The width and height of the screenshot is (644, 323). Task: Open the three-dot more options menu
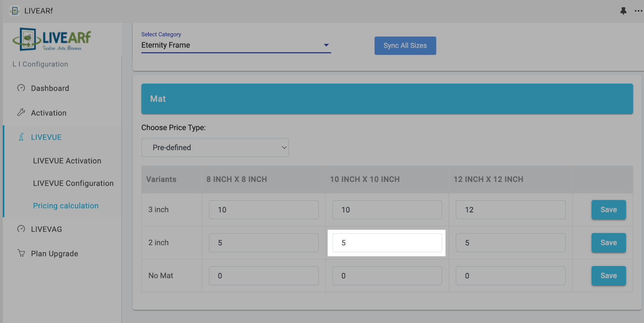tap(638, 11)
